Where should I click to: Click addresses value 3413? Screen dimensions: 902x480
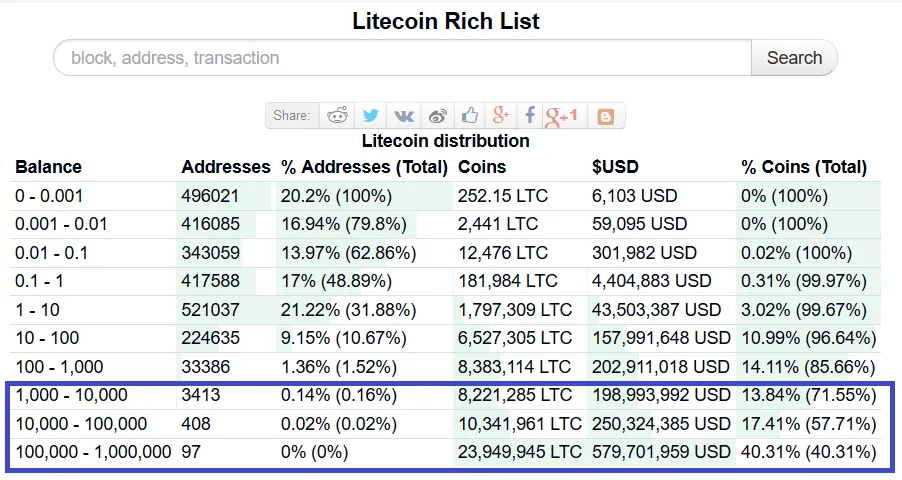point(201,395)
